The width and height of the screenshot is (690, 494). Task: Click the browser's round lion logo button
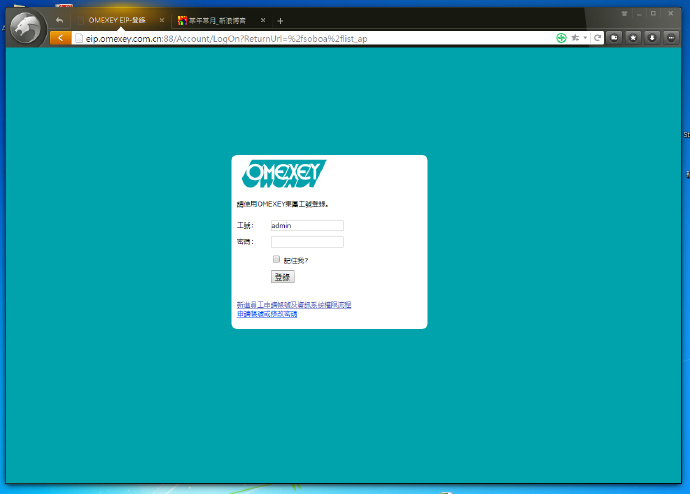coord(26,28)
